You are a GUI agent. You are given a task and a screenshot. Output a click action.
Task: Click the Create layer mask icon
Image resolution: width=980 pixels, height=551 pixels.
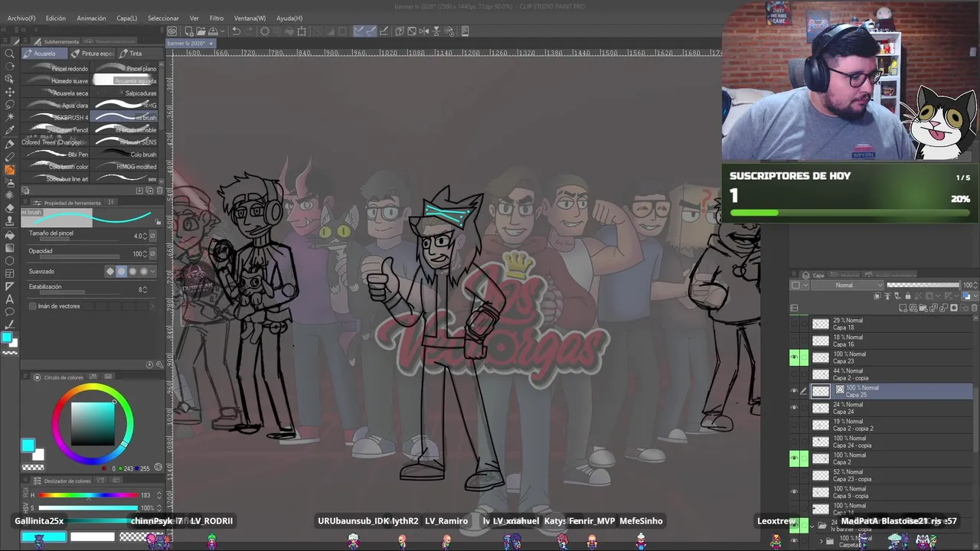point(954,308)
